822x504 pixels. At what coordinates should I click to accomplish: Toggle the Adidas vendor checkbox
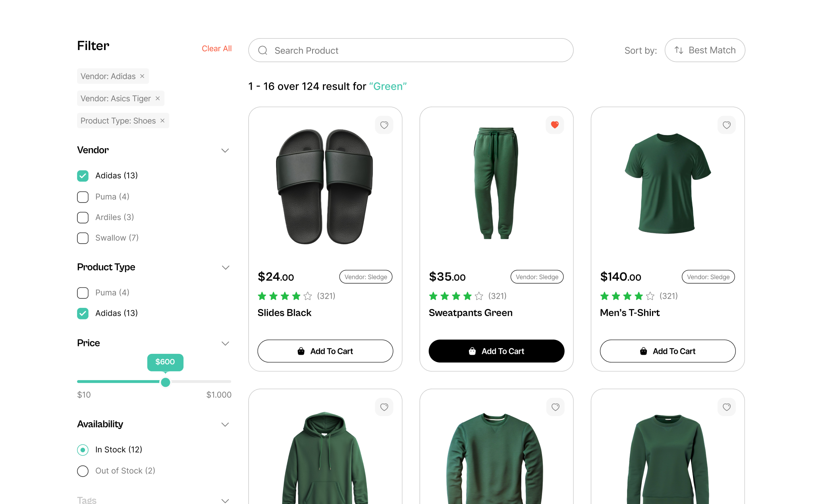click(82, 175)
